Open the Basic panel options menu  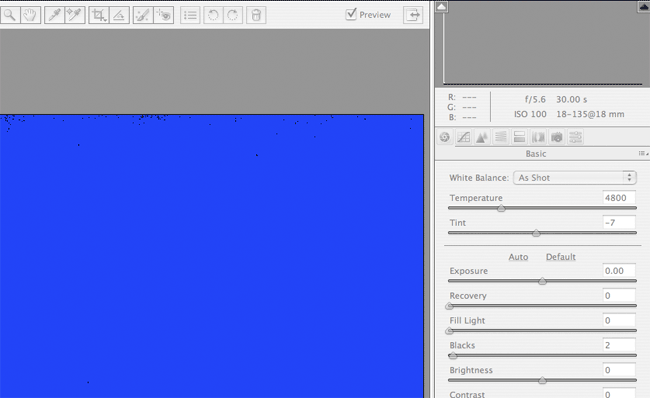(643, 153)
